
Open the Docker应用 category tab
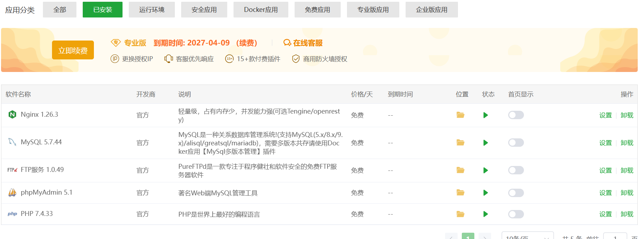[261, 9]
